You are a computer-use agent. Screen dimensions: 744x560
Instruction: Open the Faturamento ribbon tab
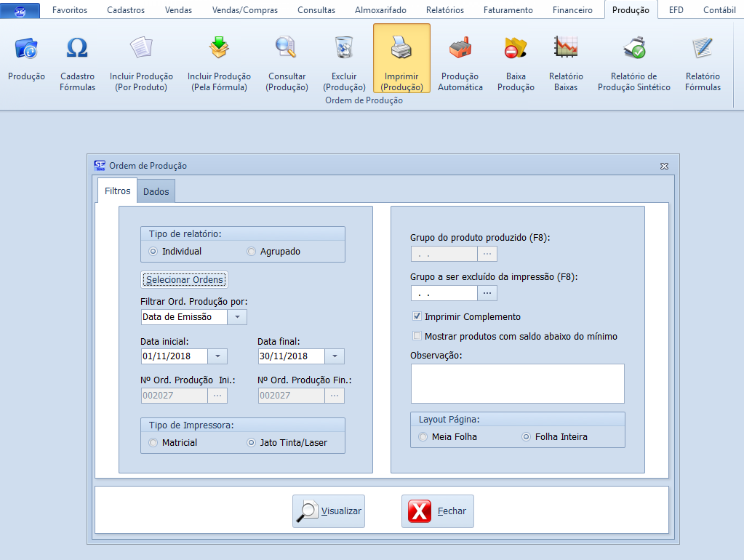510,10
